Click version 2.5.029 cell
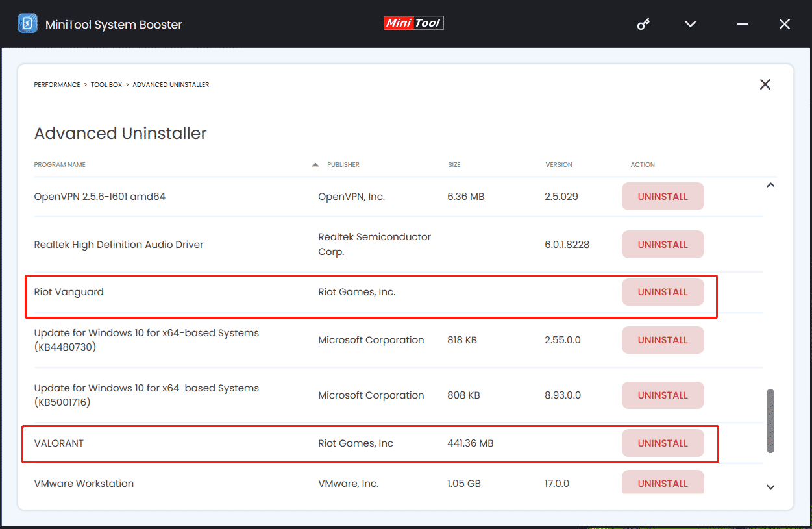 561,197
